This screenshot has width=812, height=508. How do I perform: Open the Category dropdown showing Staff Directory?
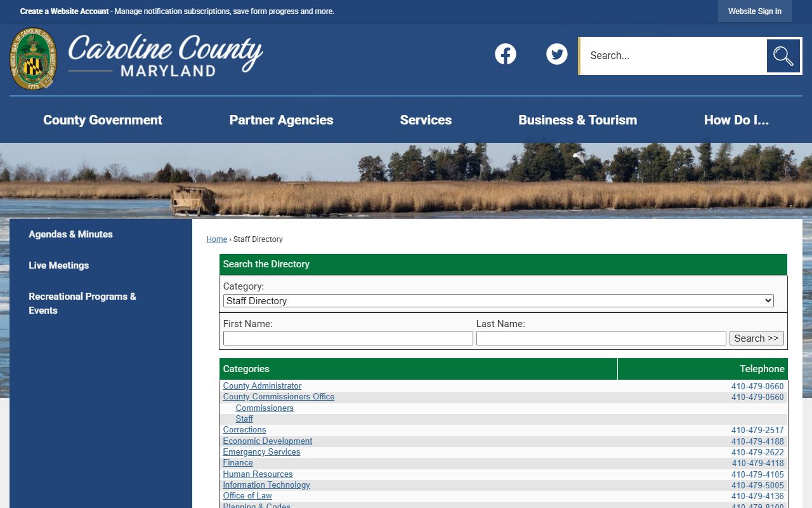(x=498, y=301)
